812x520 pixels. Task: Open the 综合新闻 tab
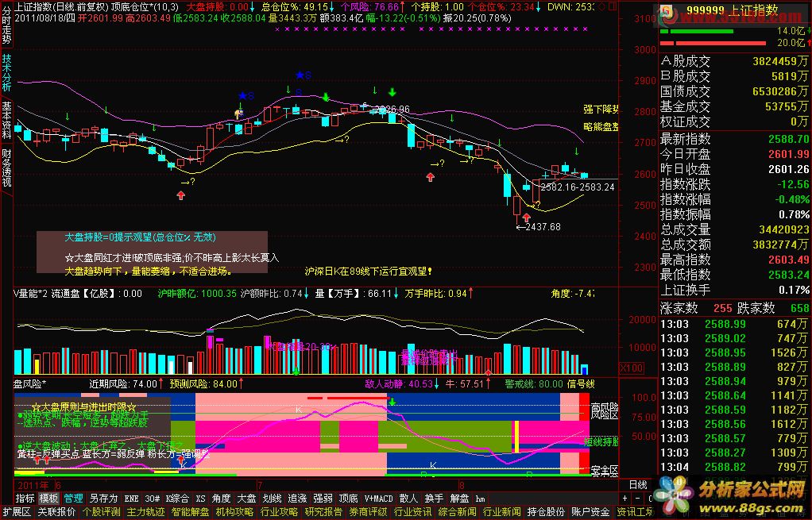point(458,512)
